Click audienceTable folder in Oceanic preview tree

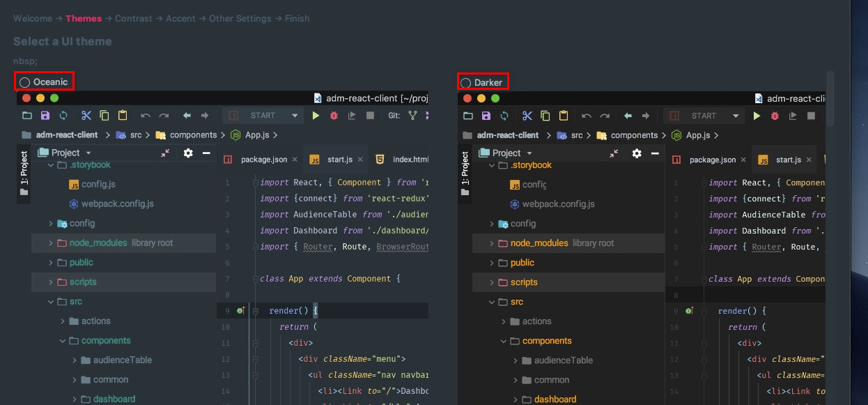point(116,360)
